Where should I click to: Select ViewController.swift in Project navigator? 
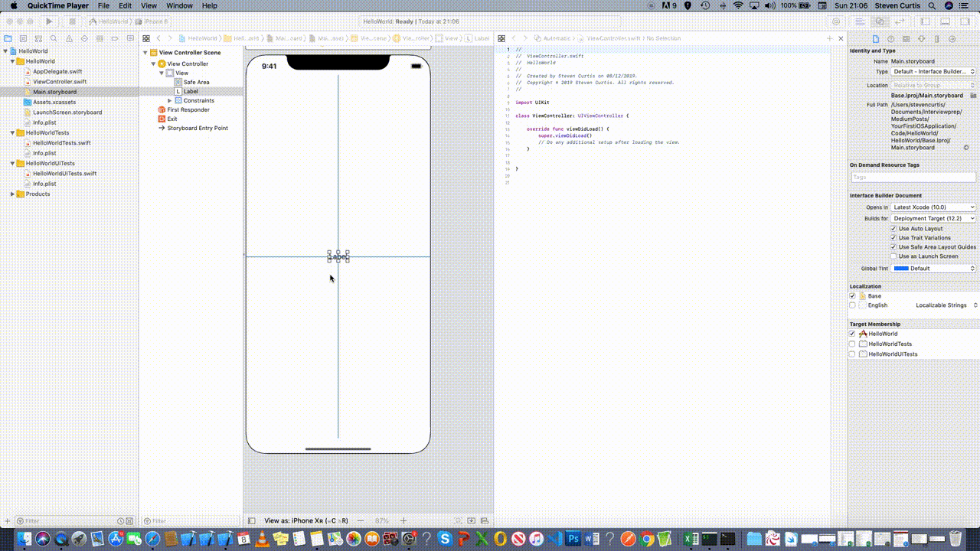[x=60, y=81]
